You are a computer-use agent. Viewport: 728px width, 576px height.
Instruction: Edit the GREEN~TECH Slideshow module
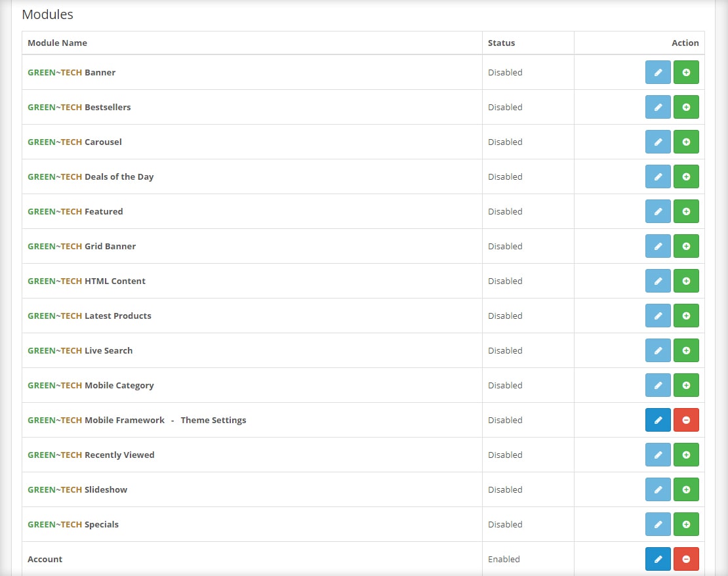coord(658,489)
